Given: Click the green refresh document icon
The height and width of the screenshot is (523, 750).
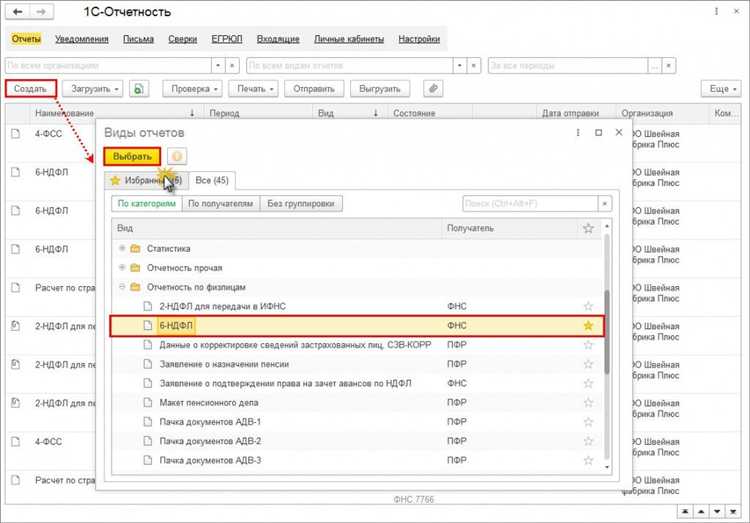Looking at the screenshot, I should pos(139,89).
